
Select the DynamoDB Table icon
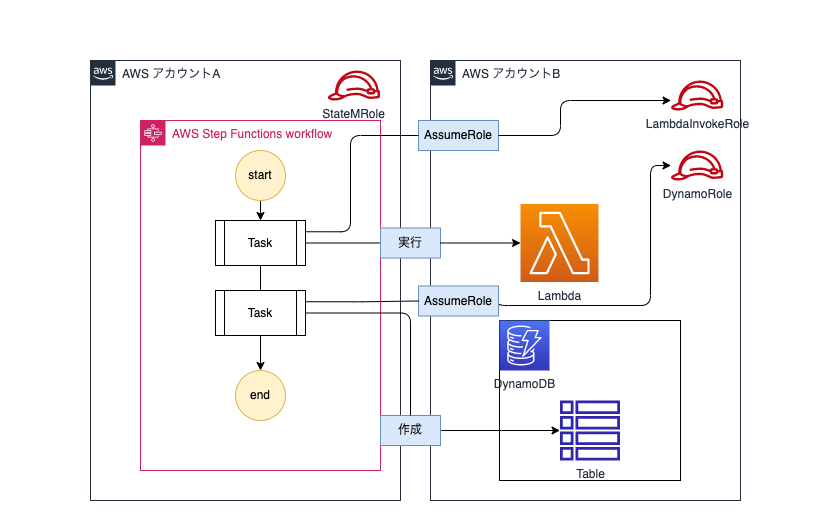click(590, 430)
